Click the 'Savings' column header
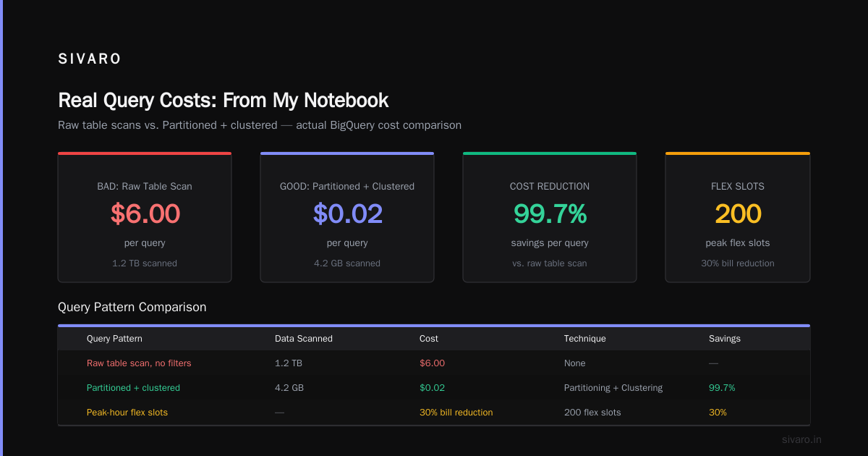This screenshot has width=868, height=456. 725,339
